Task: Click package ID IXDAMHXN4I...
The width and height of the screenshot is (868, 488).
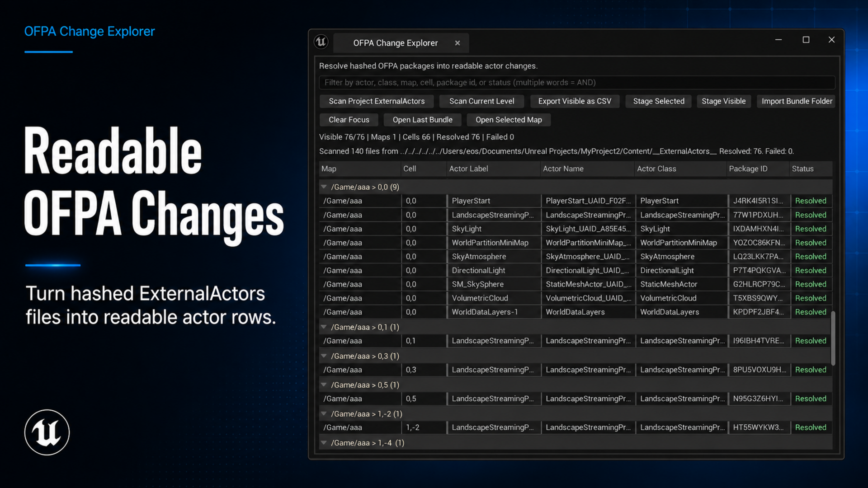Action: point(759,229)
